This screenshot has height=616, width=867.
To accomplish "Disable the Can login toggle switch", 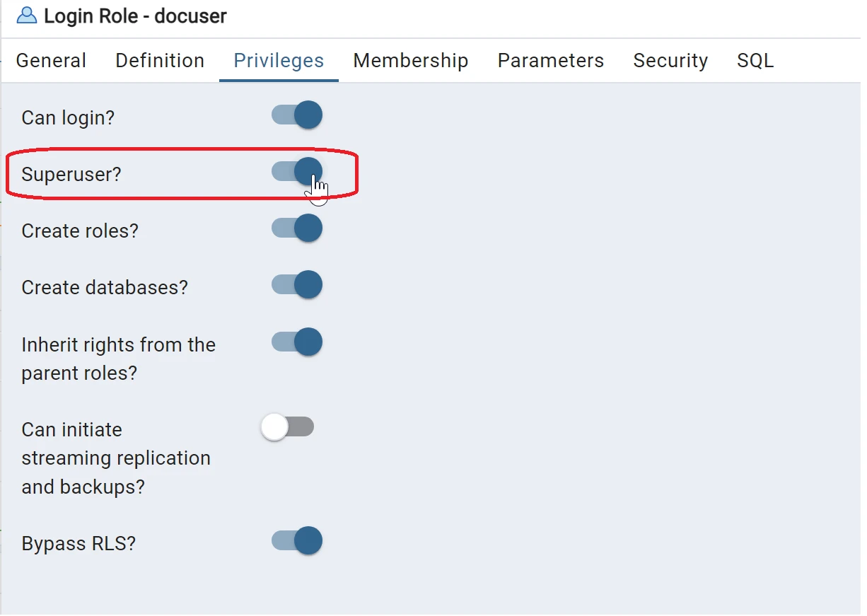I will (x=297, y=115).
